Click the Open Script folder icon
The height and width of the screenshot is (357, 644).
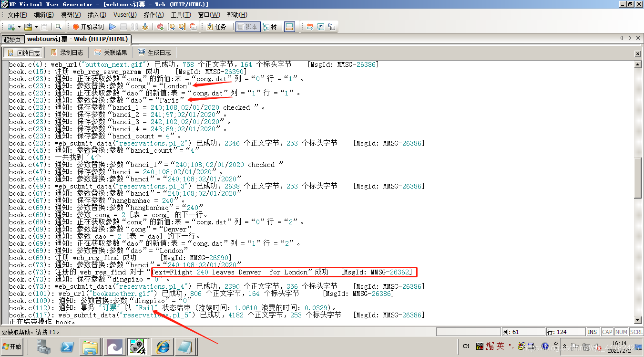point(28,27)
